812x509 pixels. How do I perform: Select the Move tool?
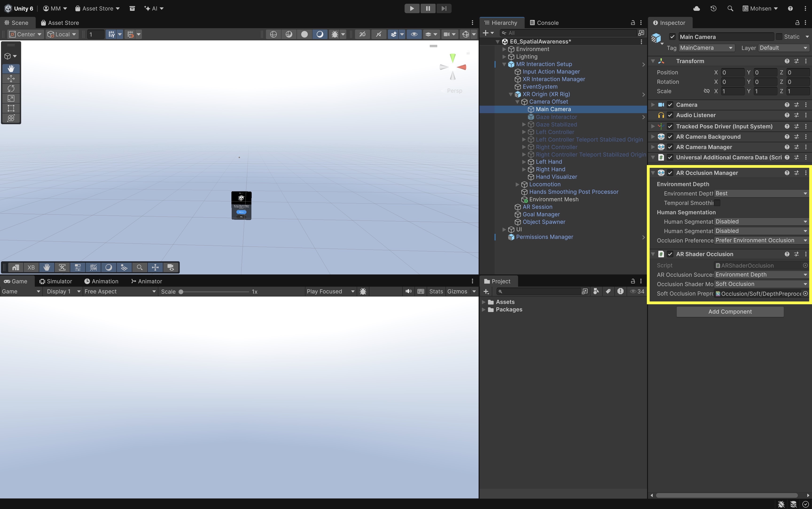point(11,78)
